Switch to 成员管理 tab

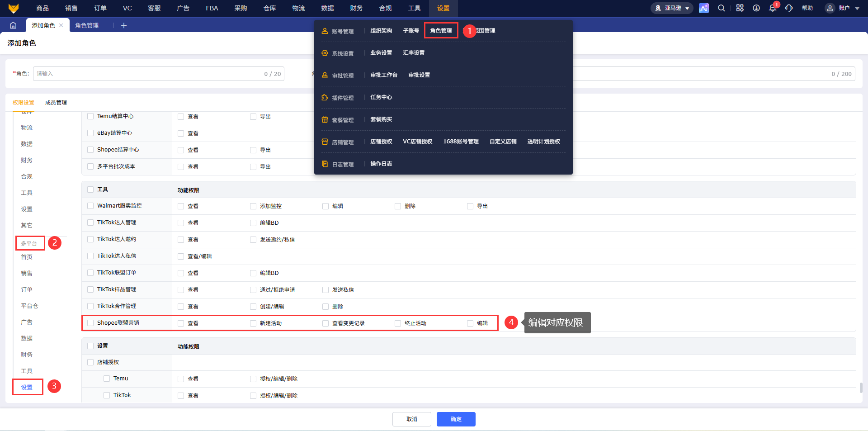click(x=56, y=103)
